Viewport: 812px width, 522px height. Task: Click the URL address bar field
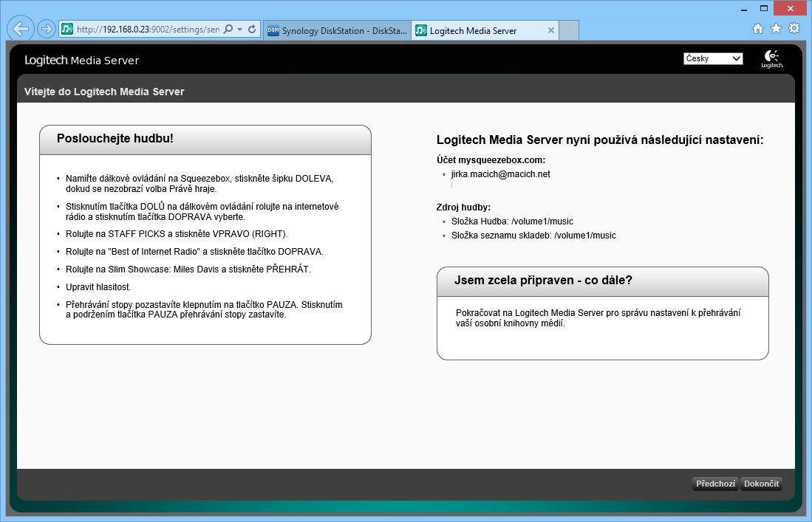pos(148,30)
